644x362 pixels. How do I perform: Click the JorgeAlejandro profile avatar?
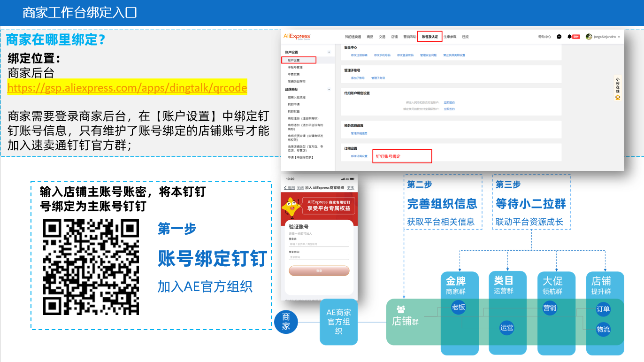(x=589, y=37)
